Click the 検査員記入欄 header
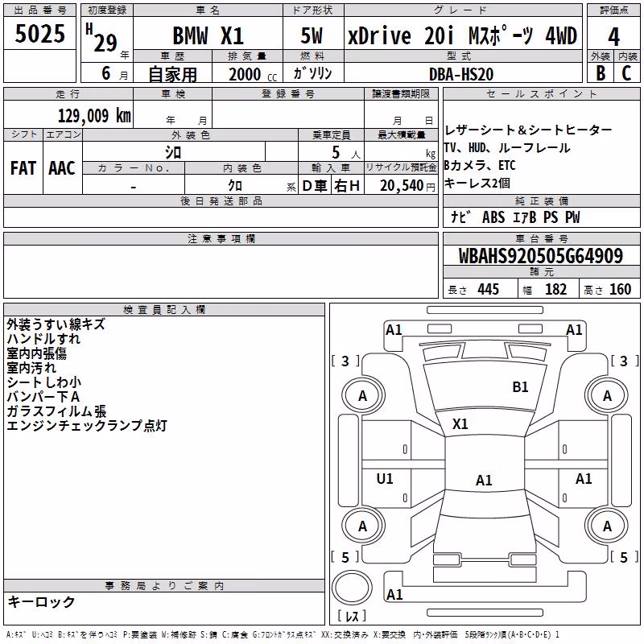Image resolution: width=644 pixels, height=644 pixels. pyautogui.click(x=164, y=310)
